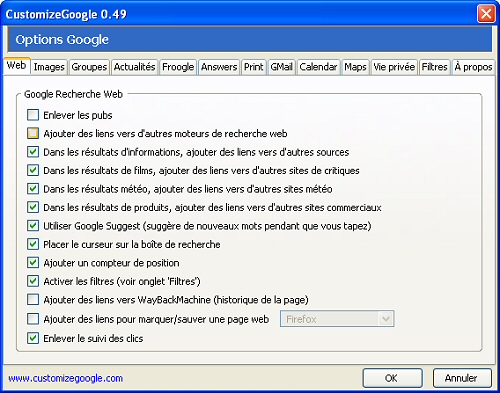The width and height of the screenshot is (500, 393).
Task: Uncheck 'Activer les filtres' option
Action: [33, 281]
